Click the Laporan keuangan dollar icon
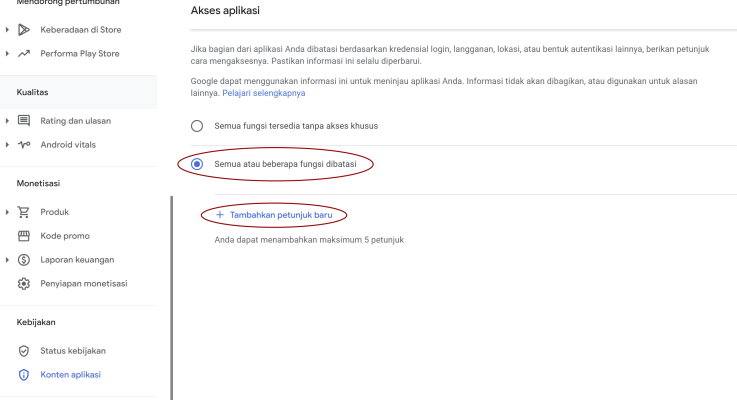The width and height of the screenshot is (737, 400). (24, 260)
